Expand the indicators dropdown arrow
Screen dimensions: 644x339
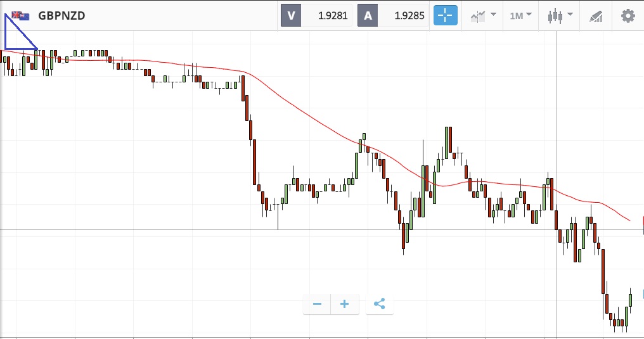(493, 15)
